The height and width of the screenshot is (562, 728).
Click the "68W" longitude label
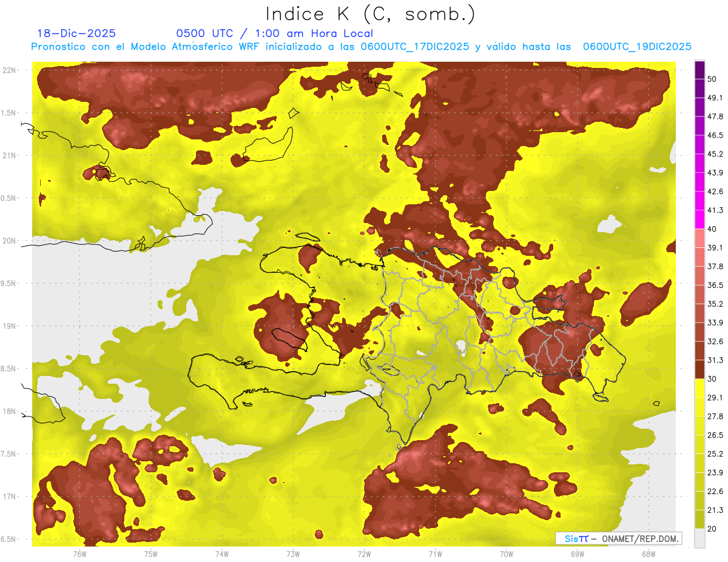(x=649, y=554)
